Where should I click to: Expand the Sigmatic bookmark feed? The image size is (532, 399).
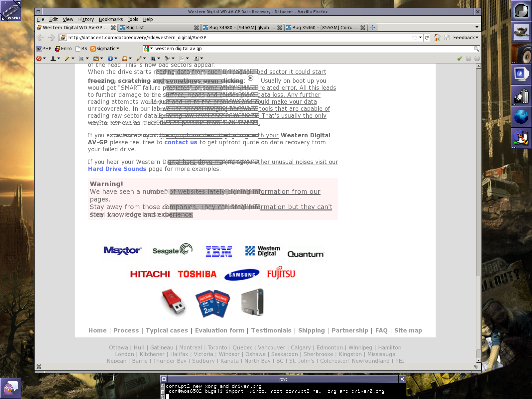pos(105,49)
